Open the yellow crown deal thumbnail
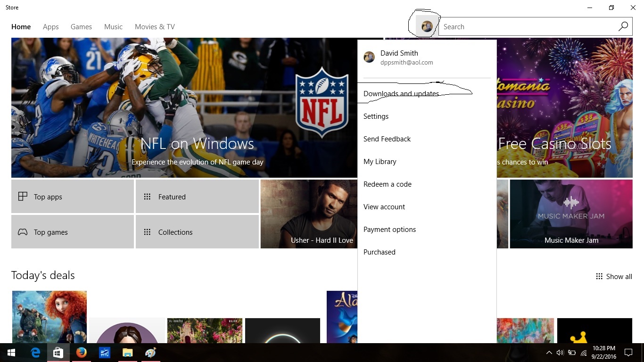The width and height of the screenshot is (644, 362). [594, 330]
